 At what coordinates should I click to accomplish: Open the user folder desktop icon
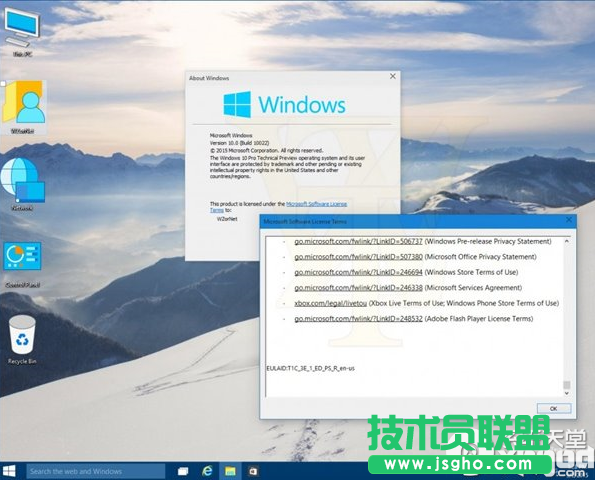[x=24, y=107]
